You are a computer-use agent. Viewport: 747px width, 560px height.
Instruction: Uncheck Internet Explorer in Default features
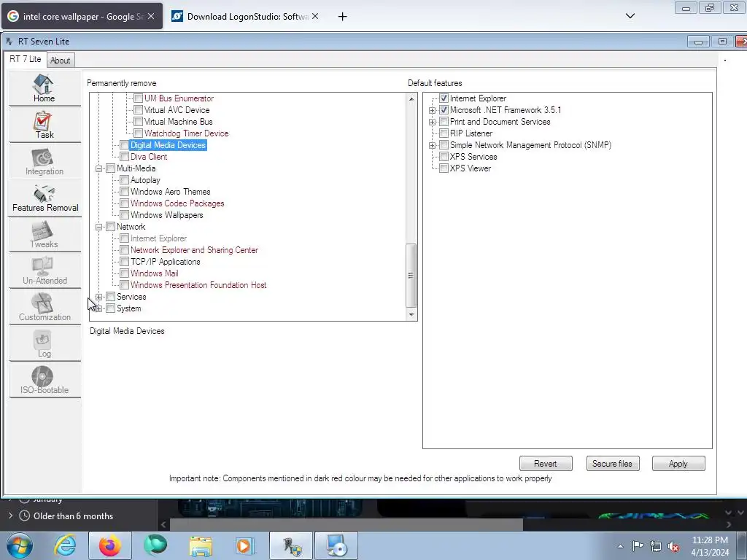point(444,98)
